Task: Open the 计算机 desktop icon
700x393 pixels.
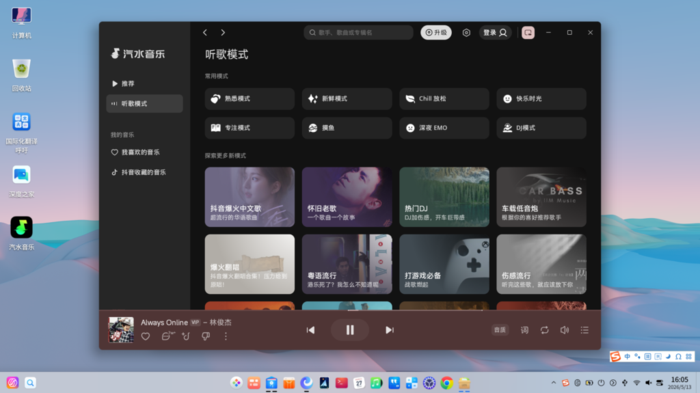Action: [x=21, y=22]
